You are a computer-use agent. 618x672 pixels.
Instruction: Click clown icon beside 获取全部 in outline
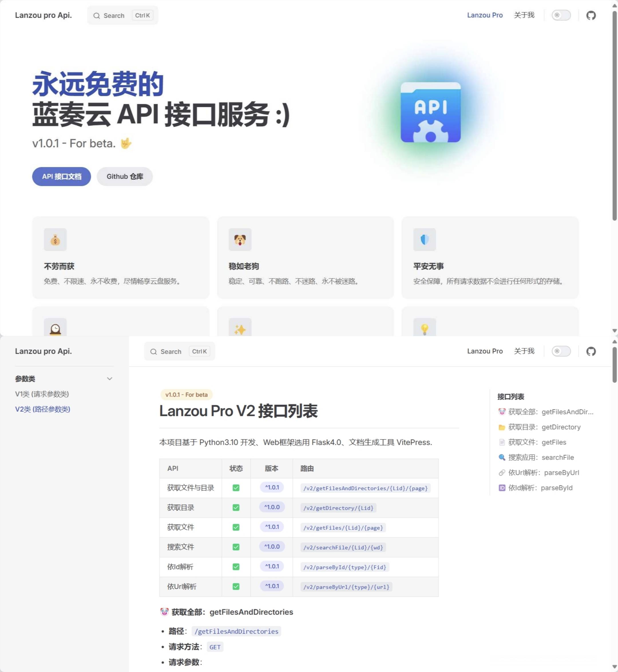pos(502,412)
